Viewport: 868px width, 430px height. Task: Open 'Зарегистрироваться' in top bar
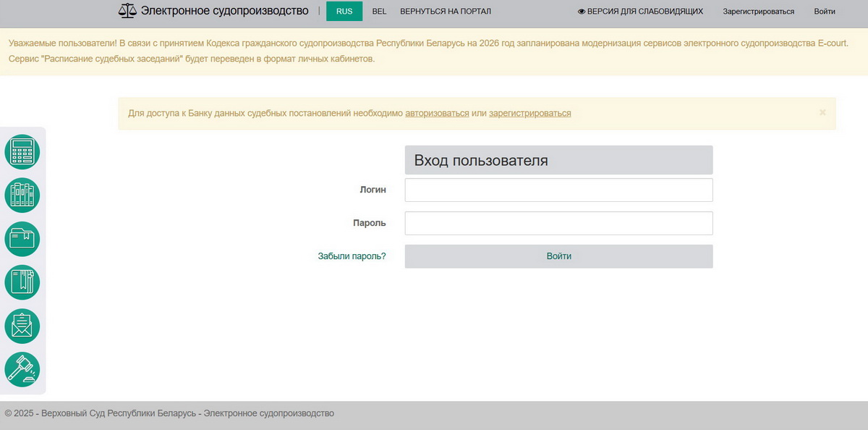tap(758, 12)
